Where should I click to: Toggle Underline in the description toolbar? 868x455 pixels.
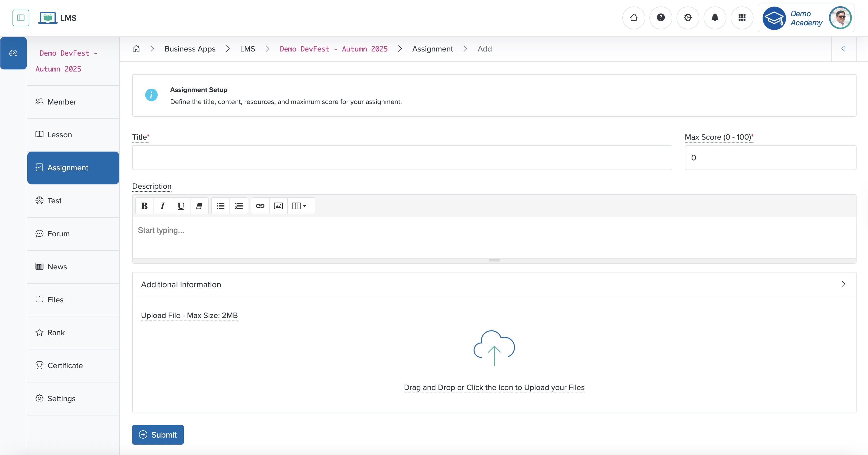coord(181,206)
